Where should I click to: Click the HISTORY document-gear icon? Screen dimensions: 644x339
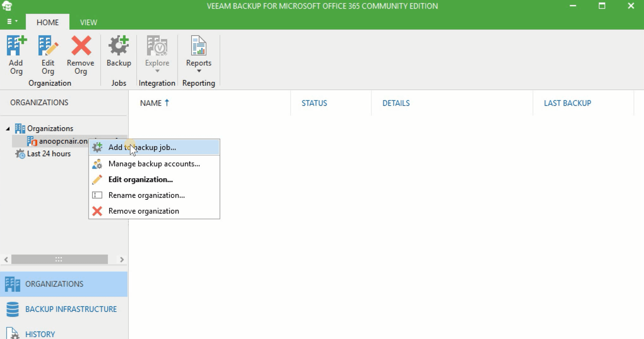click(13, 333)
